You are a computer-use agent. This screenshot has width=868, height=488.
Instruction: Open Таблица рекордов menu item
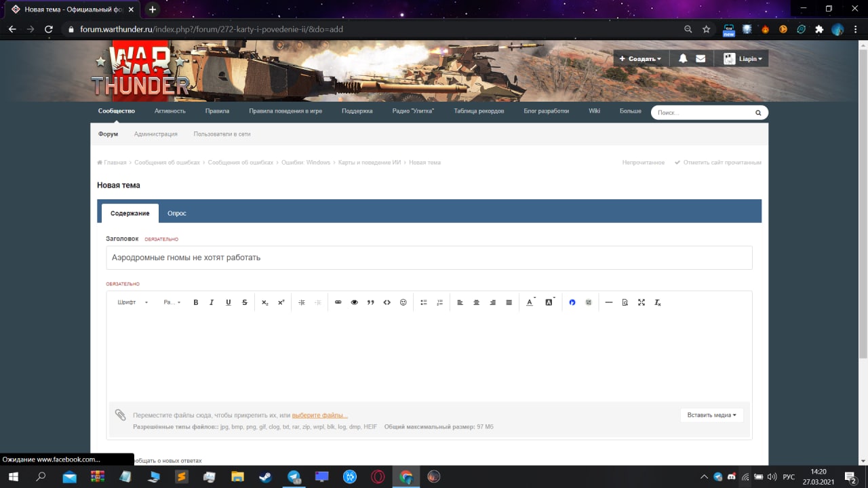479,110
